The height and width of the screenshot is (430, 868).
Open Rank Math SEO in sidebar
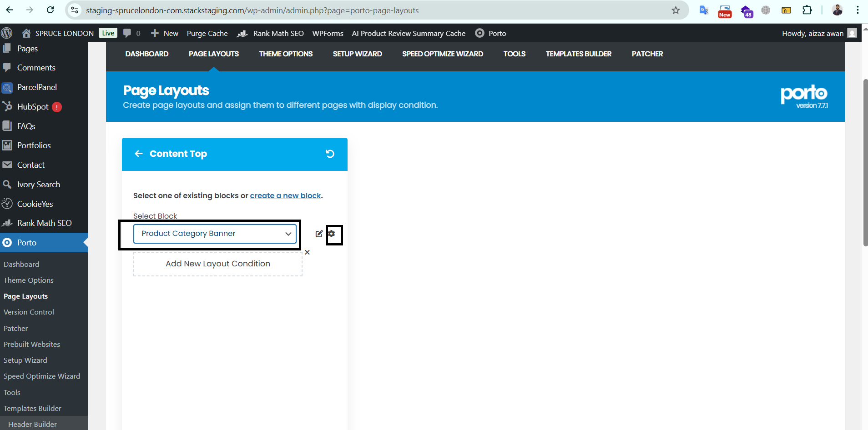pos(44,223)
